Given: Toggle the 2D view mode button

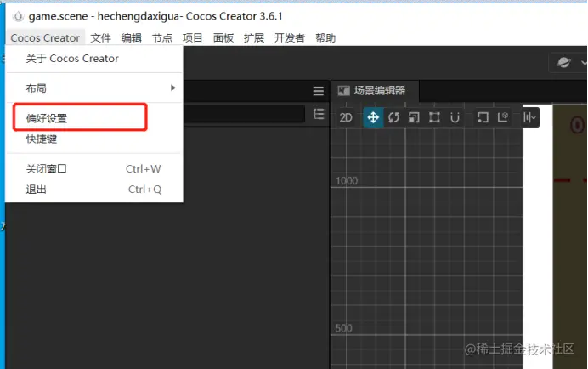Looking at the screenshot, I should pyautogui.click(x=346, y=118).
